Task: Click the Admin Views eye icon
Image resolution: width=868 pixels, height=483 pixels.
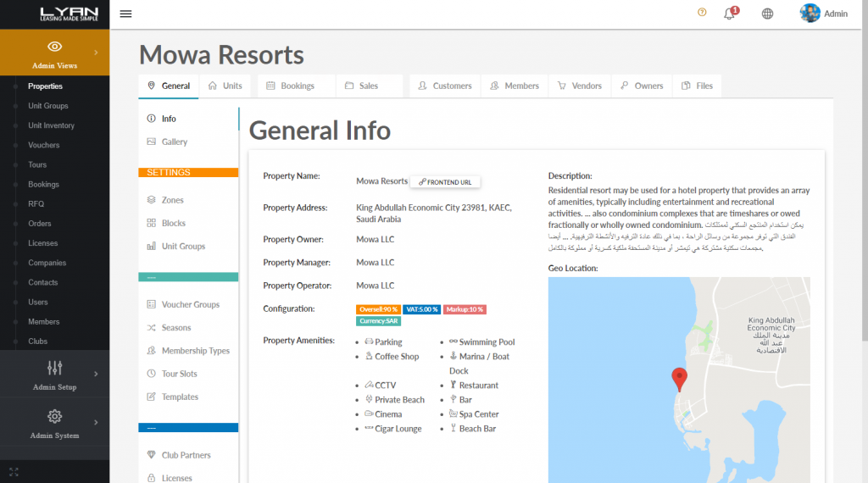Action: point(54,47)
